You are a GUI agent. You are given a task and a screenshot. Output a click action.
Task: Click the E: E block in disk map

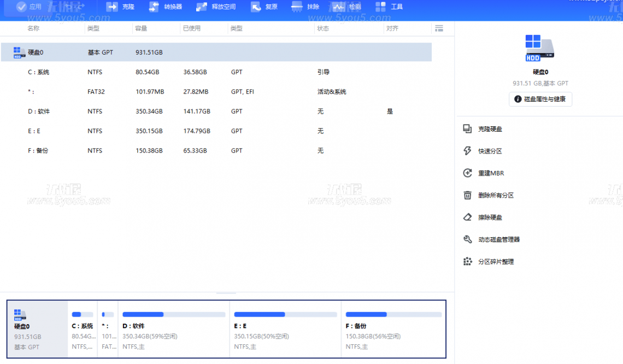[x=285, y=329]
